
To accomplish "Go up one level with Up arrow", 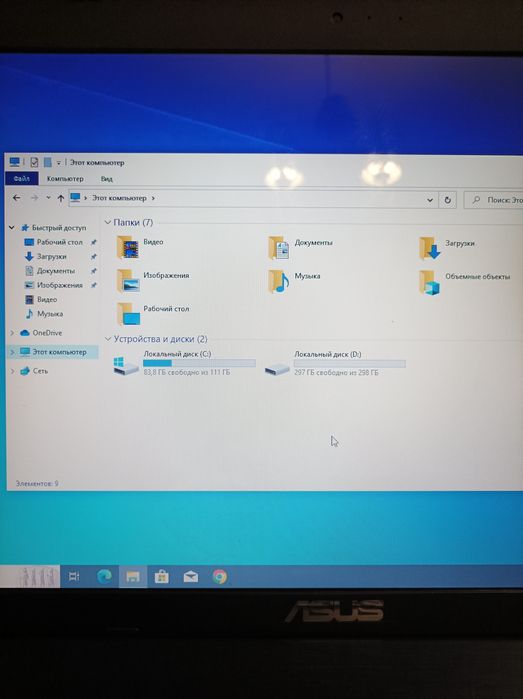I will pos(61,198).
